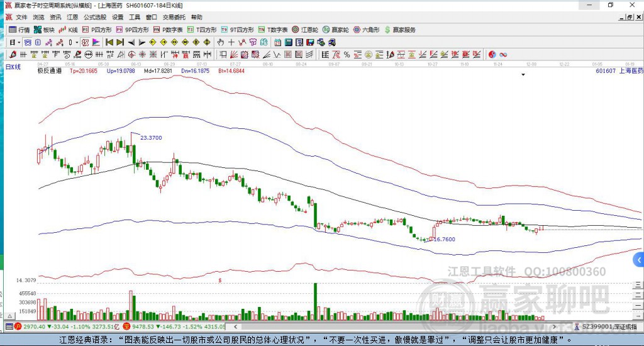Click the red-blue yin-yang icon
This screenshot has height=346, width=644.
[x=492, y=55]
